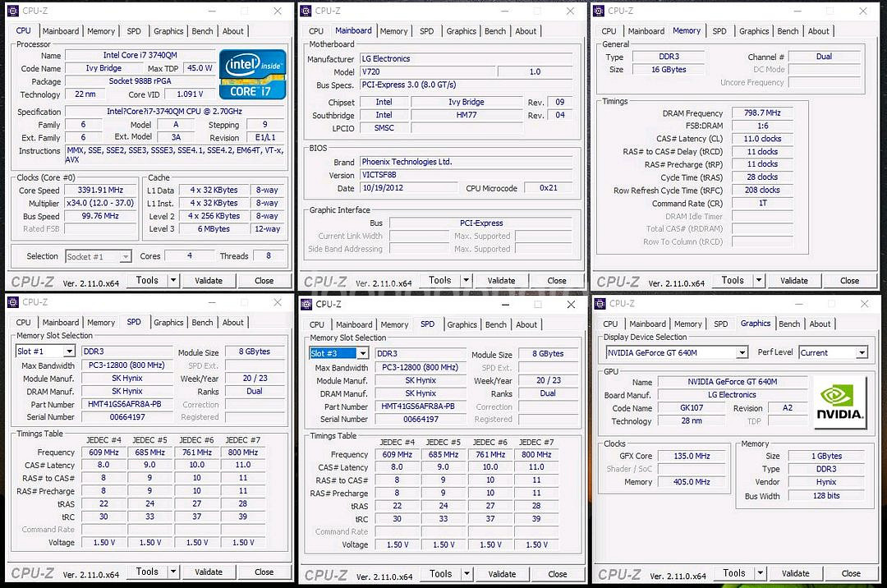Click the CPU-Z title icon in the Mainboard window
This screenshot has height=588, width=887.
(306, 11)
